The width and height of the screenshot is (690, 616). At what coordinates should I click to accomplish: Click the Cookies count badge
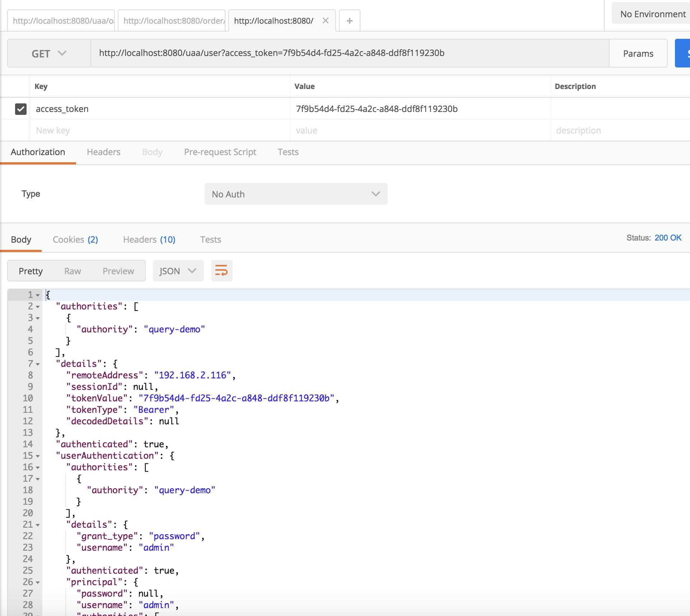pyautogui.click(x=92, y=239)
